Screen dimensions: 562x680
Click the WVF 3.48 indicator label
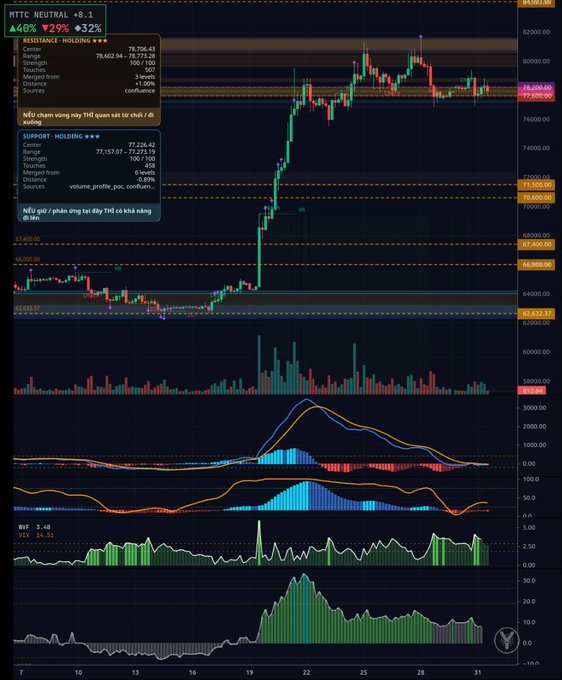35,527
